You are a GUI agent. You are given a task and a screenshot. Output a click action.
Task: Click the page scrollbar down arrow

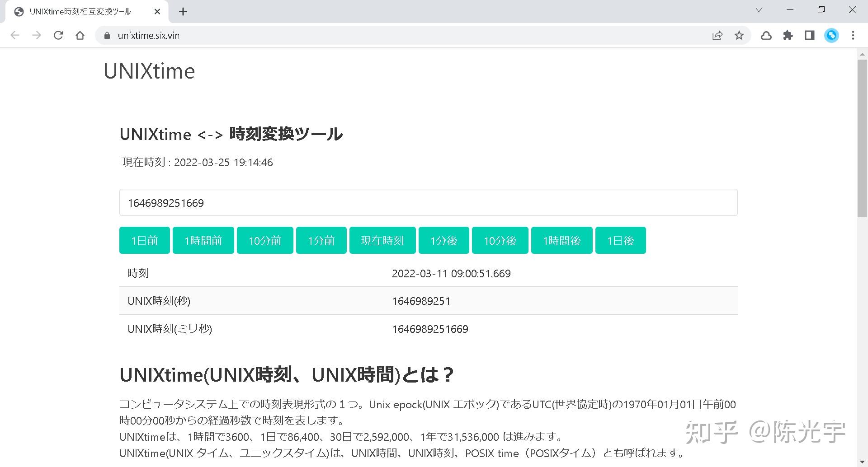(x=862, y=462)
